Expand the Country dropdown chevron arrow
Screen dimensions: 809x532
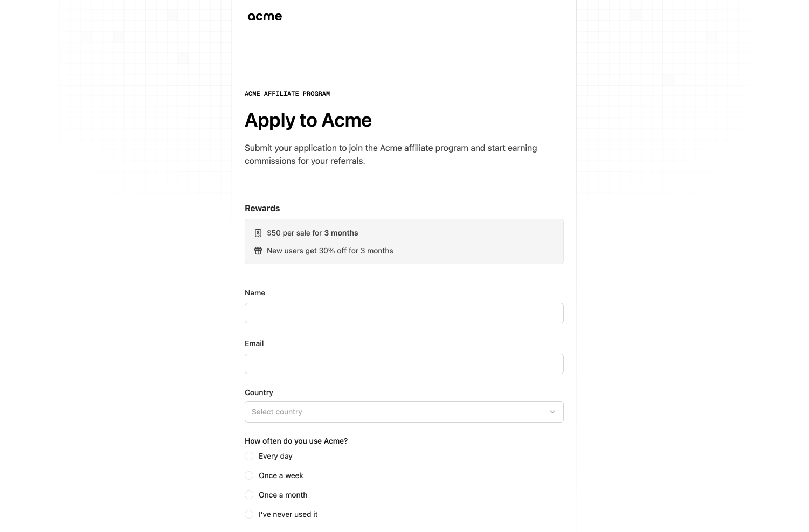[552, 412]
